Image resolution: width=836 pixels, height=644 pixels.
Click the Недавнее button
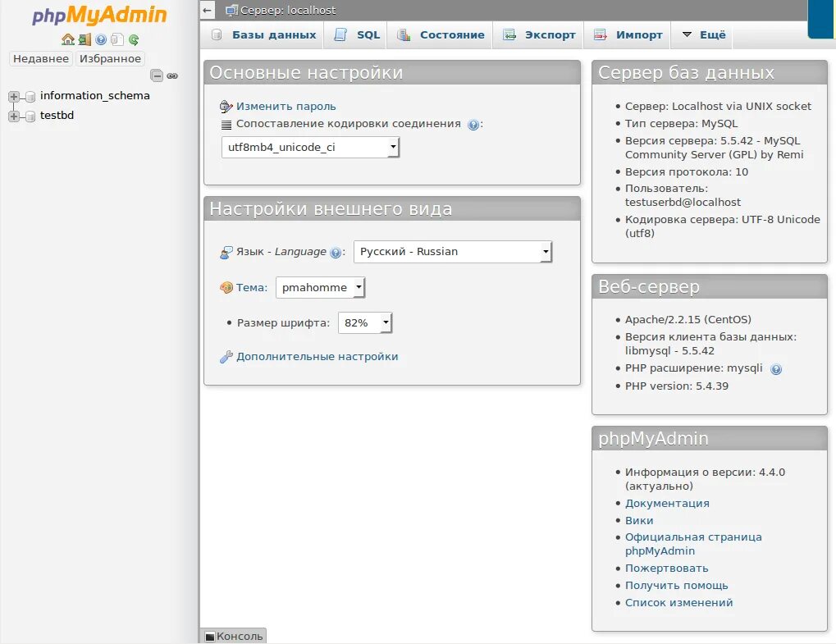[41, 58]
